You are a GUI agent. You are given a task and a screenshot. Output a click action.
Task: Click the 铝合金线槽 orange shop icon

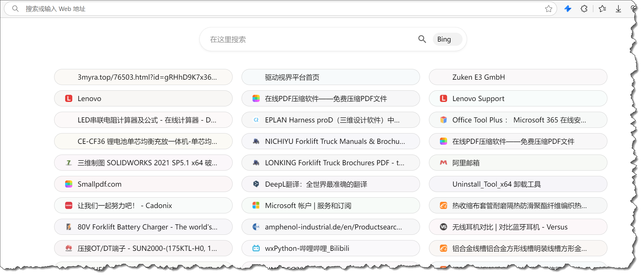444,248
